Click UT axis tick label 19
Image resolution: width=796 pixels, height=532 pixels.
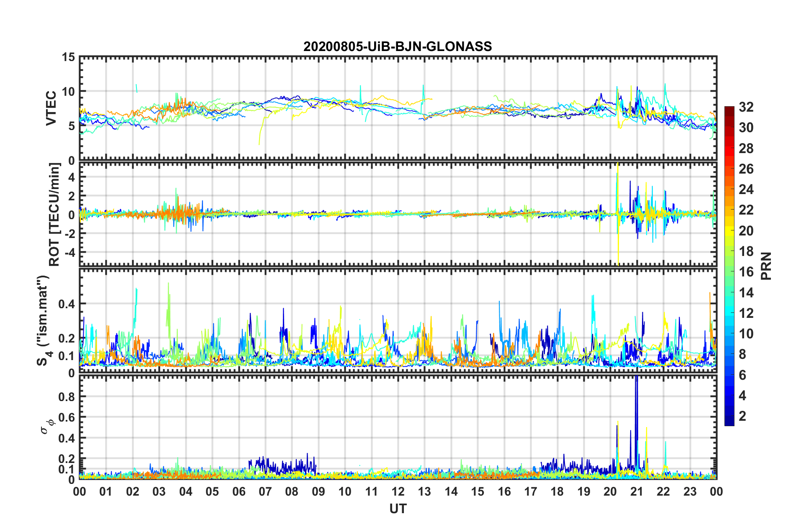584,492
